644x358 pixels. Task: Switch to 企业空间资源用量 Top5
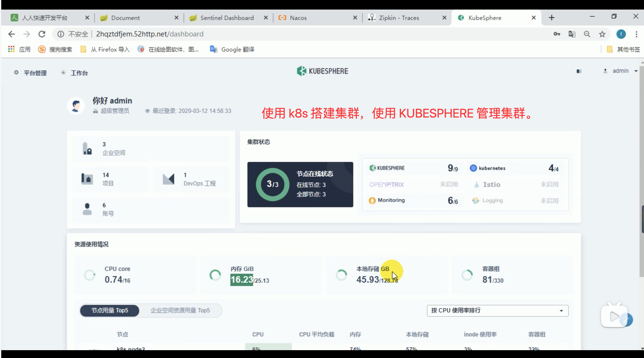click(180, 310)
